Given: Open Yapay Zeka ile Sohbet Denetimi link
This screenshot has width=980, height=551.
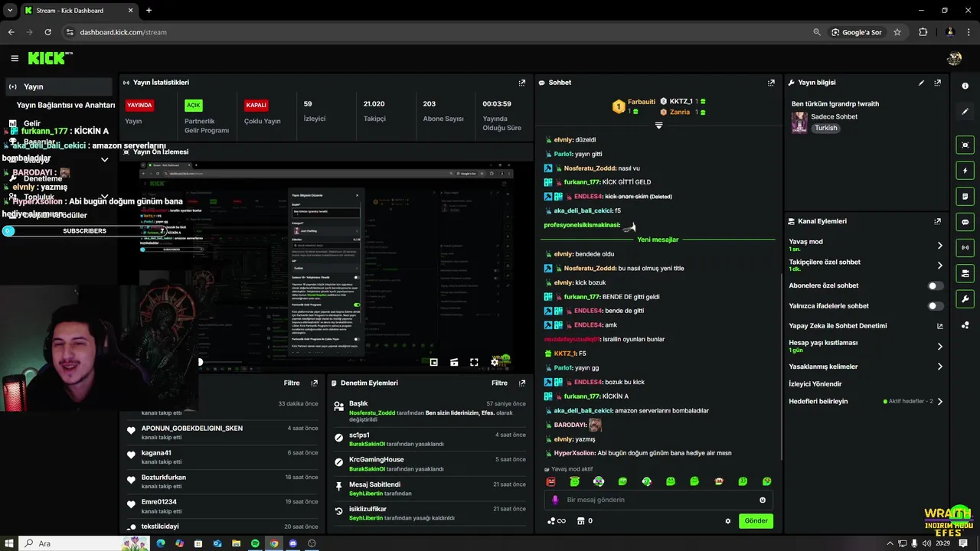Looking at the screenshot, I should (x=865, y=326).
